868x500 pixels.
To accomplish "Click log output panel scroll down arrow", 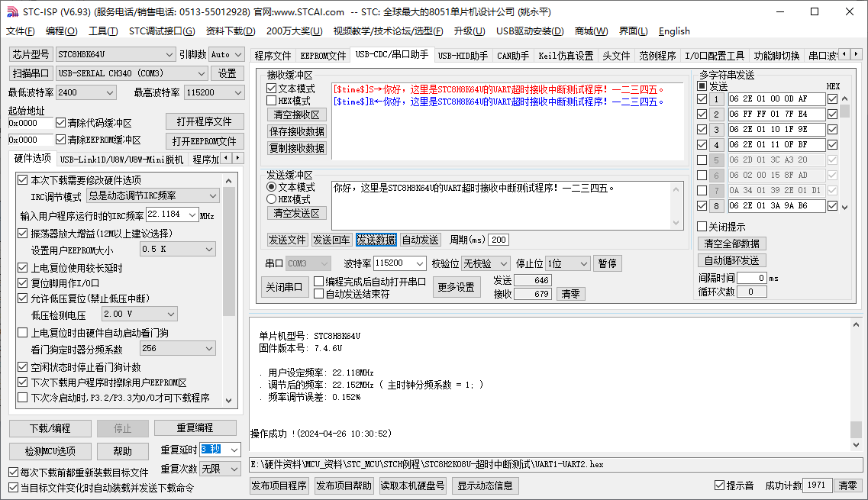I will click(856, 444).
